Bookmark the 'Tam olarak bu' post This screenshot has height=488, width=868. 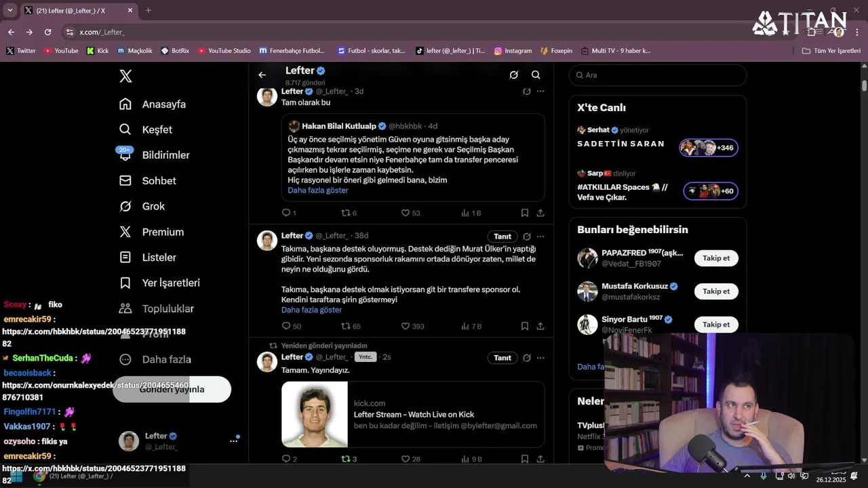[x=525, y=213]
